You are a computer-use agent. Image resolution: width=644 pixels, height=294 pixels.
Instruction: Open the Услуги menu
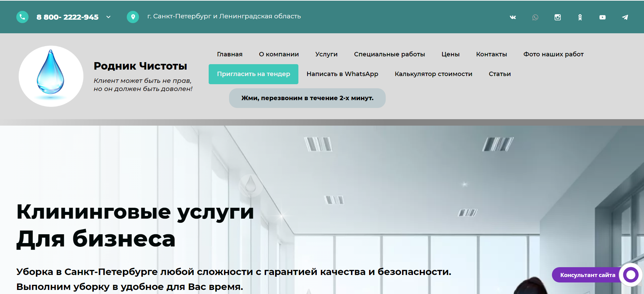[326, 54]
